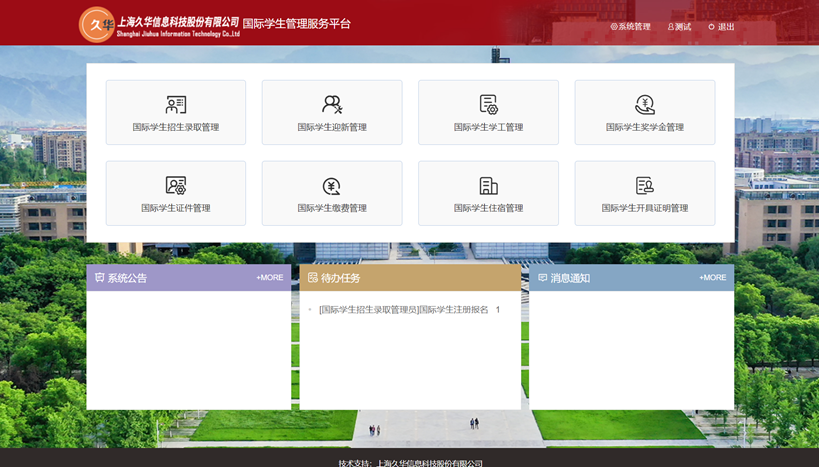This screenshot has height=467, width=819.
Task: Open the 国际学生奖学金管理 module icon
Action: coord(645,105)
